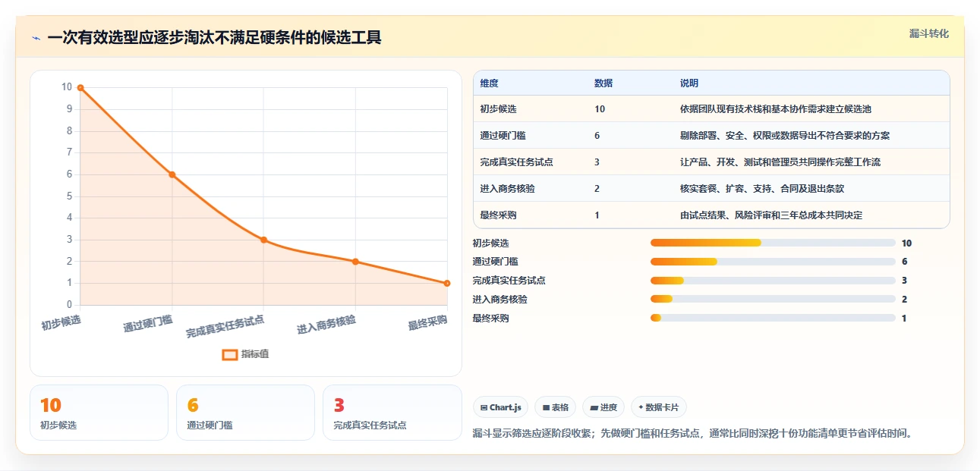
Task: Select the Chart.js tag chip
Action: (501, 407)
